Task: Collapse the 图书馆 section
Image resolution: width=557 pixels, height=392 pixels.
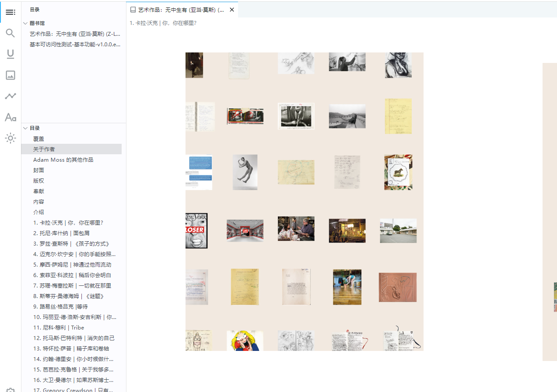Action: click(25, 23)
